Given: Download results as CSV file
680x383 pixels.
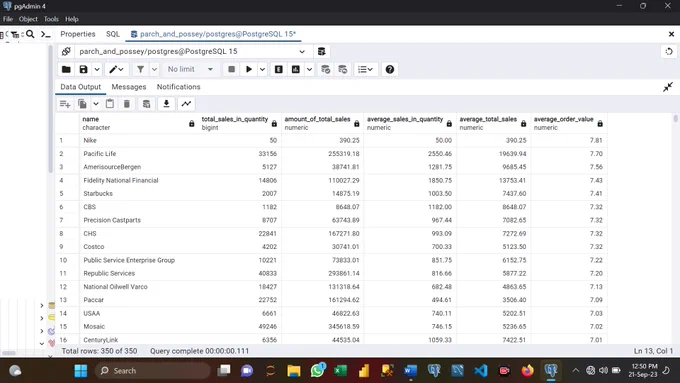Looking at the screenshot, I should (166, 104).
